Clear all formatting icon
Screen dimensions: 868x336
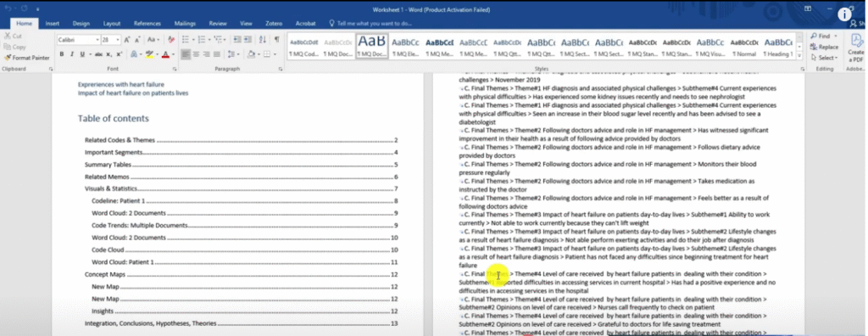click(x=171, y=40)
